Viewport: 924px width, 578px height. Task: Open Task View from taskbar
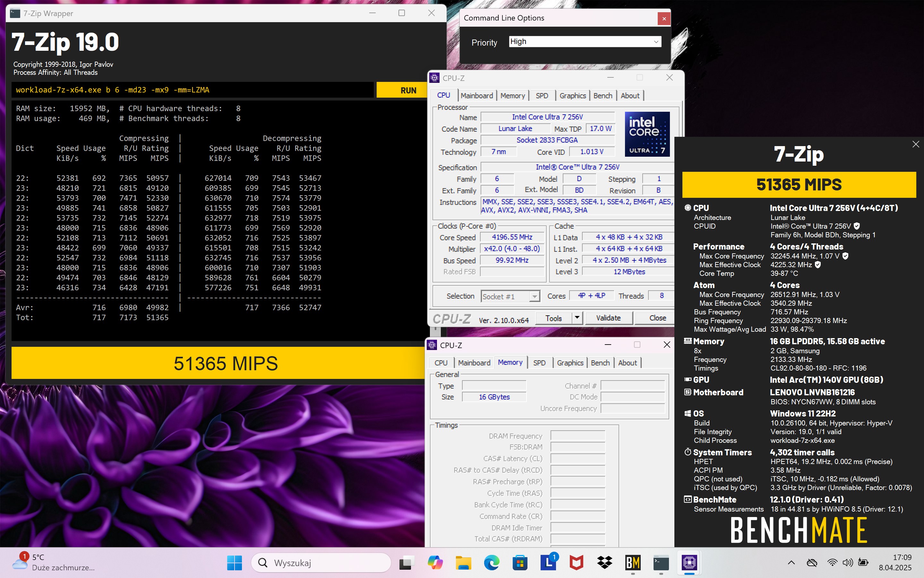point(406,563)
